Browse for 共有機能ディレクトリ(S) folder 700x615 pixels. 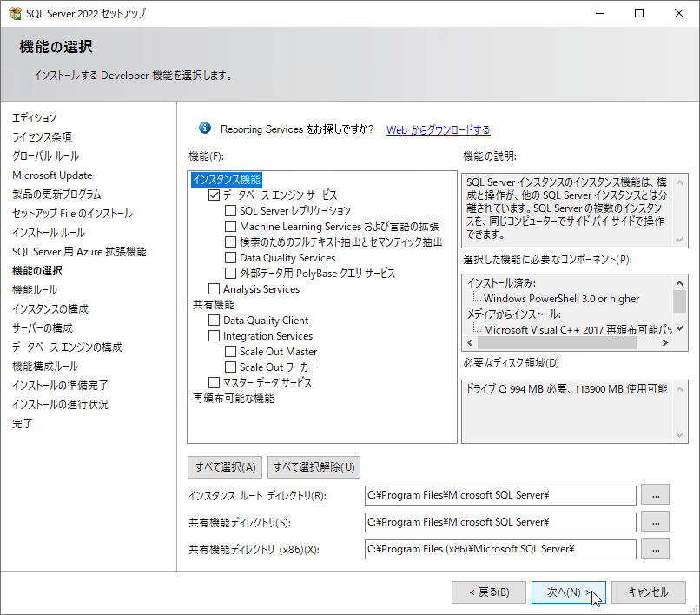(x=656, y=522)
